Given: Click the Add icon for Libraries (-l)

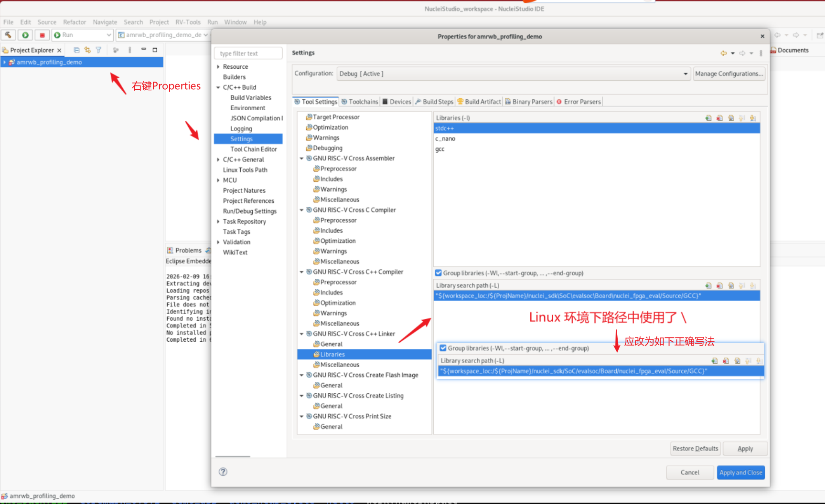Looking at the screenshot, I should (x=708, y=118).
